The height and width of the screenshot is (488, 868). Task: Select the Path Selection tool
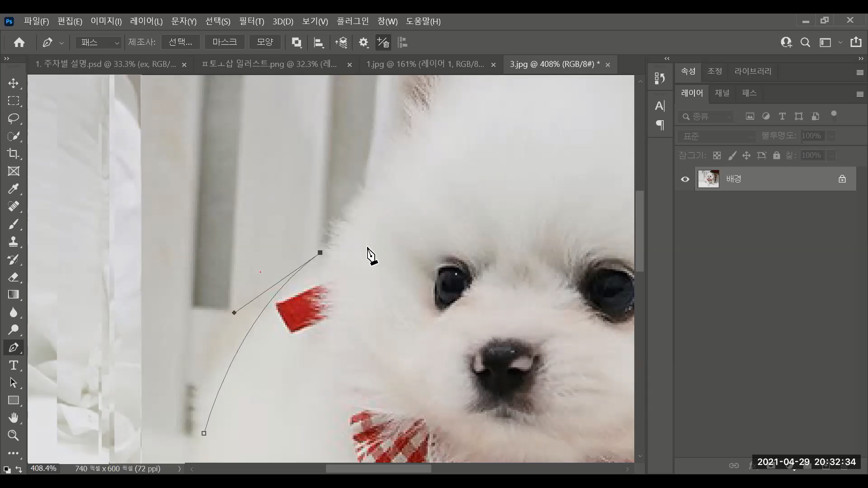(14, 383)
